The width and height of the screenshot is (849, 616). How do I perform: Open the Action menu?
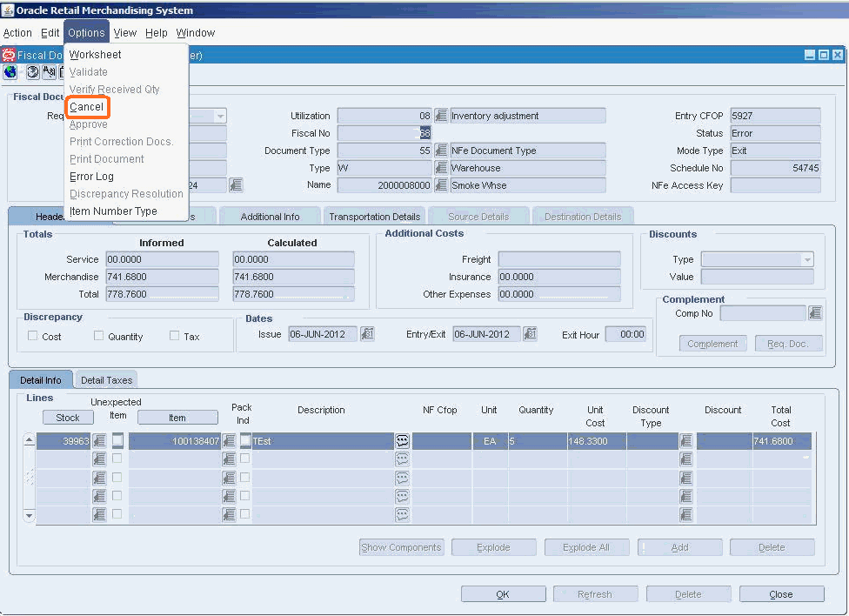click(x=17, y=32)
